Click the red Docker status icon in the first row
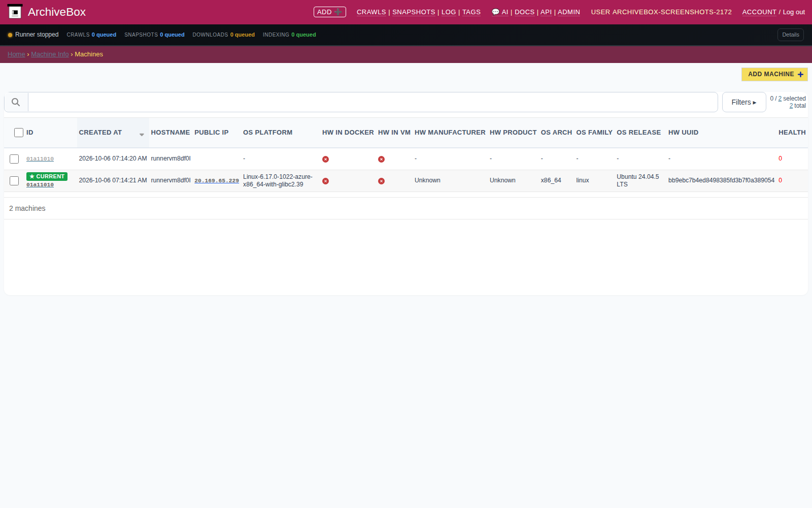 point(325,159)
